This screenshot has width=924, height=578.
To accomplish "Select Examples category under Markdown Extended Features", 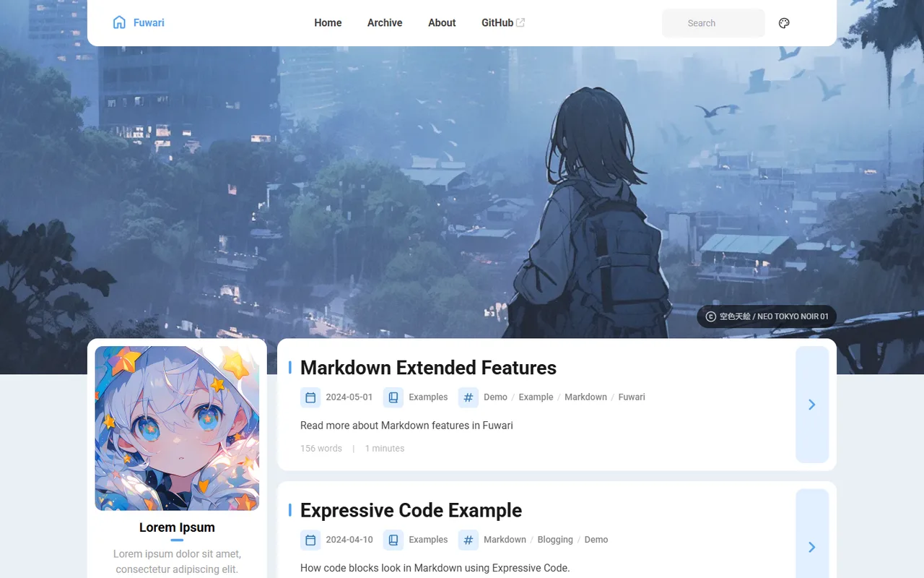I will (x=428, y=397).
